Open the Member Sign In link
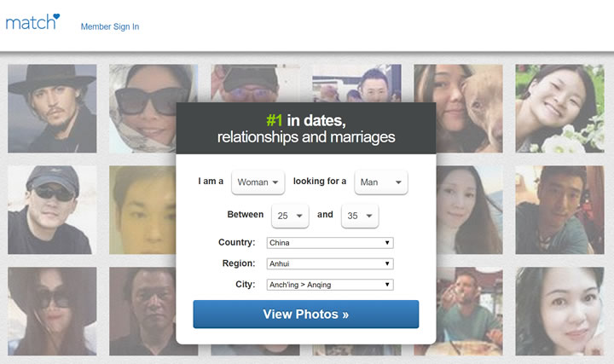 click(x=109, y=26)
